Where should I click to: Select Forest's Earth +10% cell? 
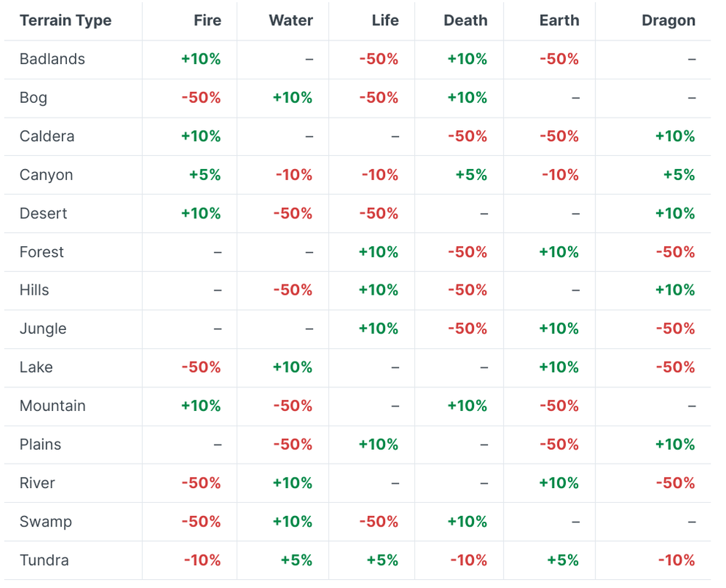pyautogui.click(x=558, y=252)
